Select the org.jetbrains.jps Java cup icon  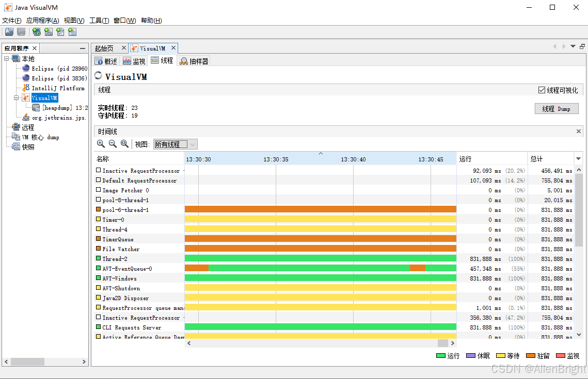tap(26, 118)
